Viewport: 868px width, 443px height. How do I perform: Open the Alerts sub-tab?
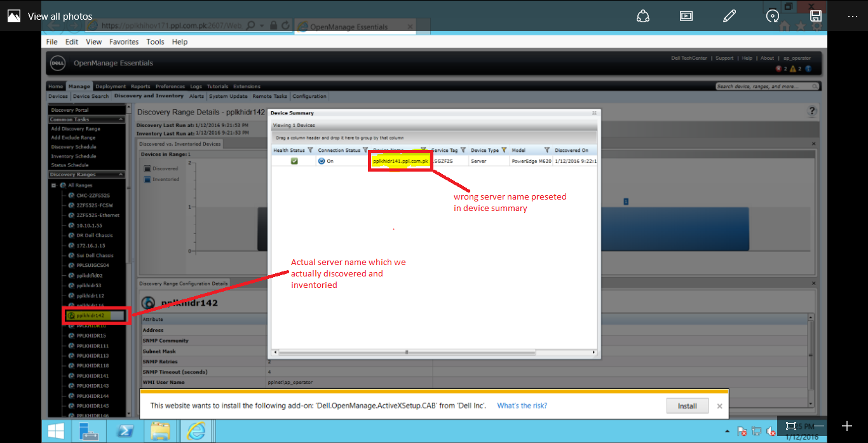tap(196, 97)
